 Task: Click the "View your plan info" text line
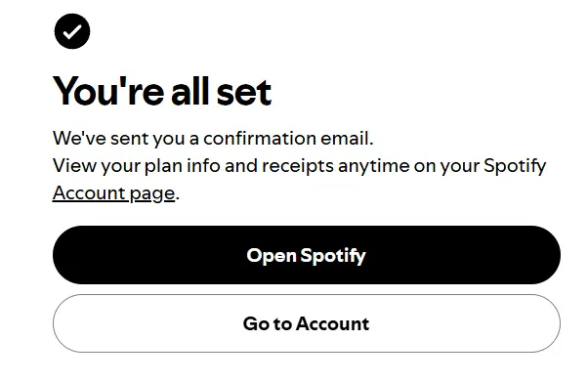pos(299,166)
